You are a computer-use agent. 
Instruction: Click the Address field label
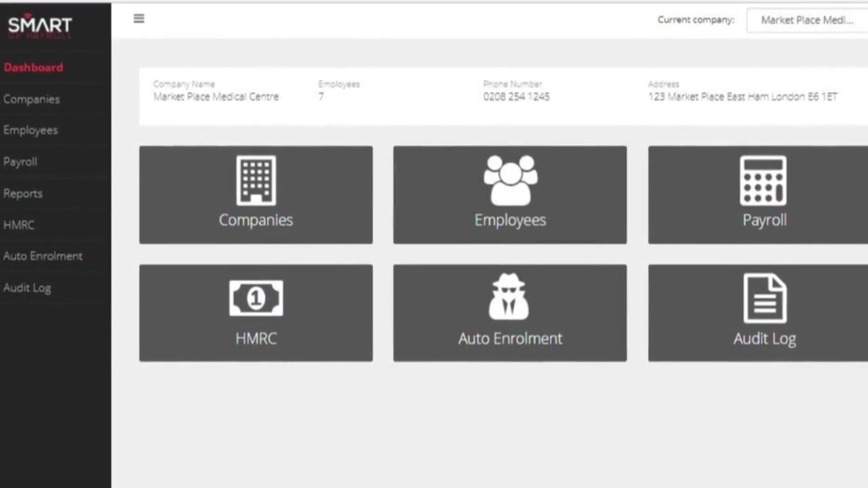[664, 84]
